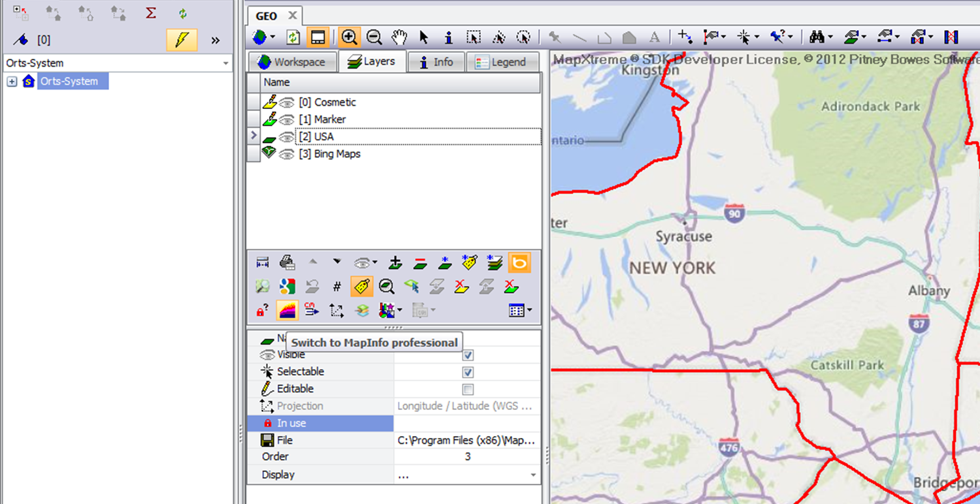The width and height of the screenshot is (980, 504).
Task: Click the Name column header
Action: [x=400, y=82]
